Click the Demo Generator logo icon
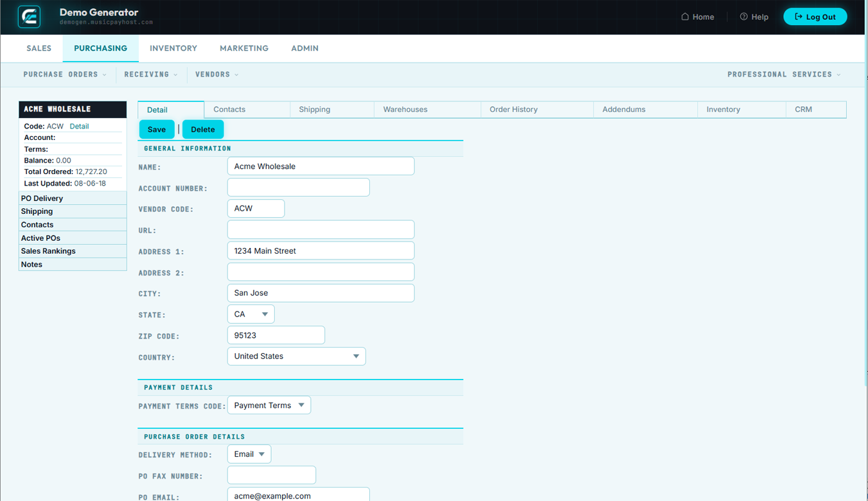Screen dimensions: 868x501 [29, 17]
